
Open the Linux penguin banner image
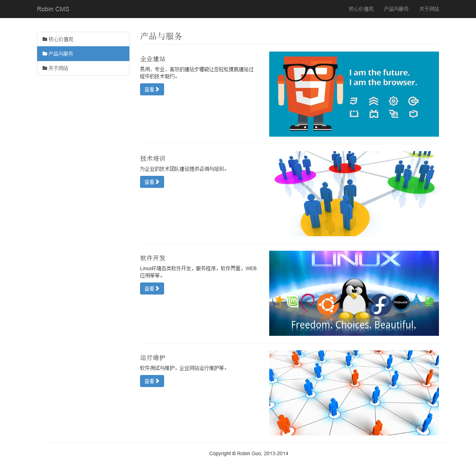click(x=354, y=293)
